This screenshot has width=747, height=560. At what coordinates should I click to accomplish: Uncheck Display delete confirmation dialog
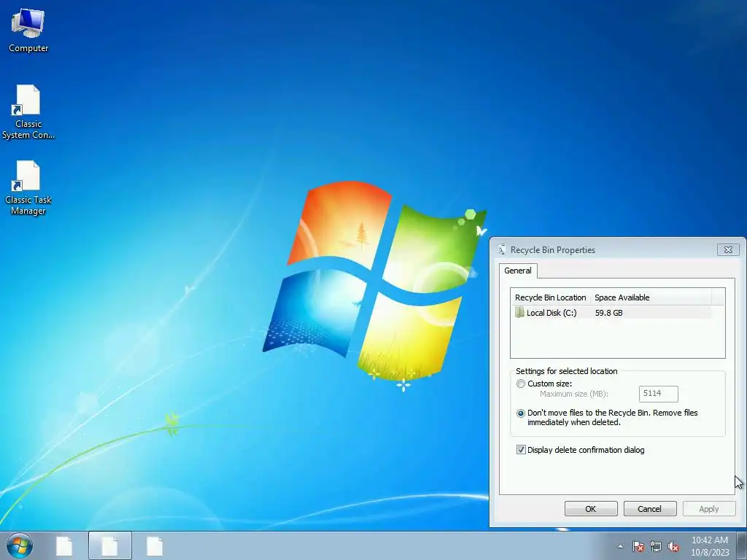pyautogui.click(x=521, y=450)
